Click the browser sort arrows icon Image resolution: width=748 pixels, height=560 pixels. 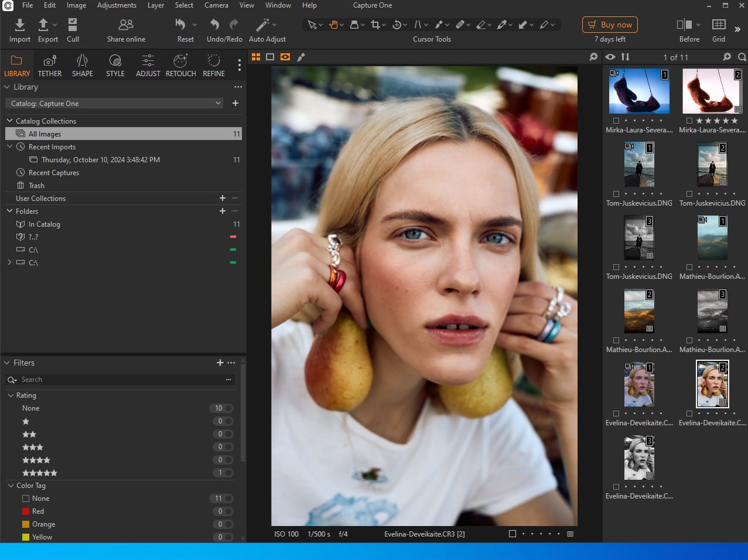click(x=626, y=57)
